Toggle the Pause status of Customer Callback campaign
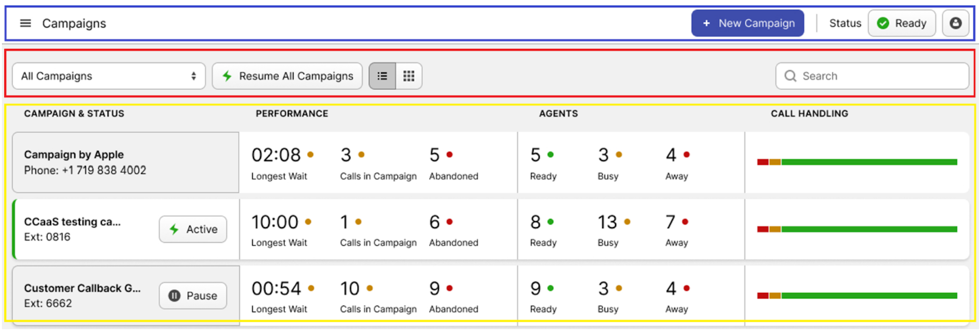Screen dimensions: 980x333 click(193, 296)
